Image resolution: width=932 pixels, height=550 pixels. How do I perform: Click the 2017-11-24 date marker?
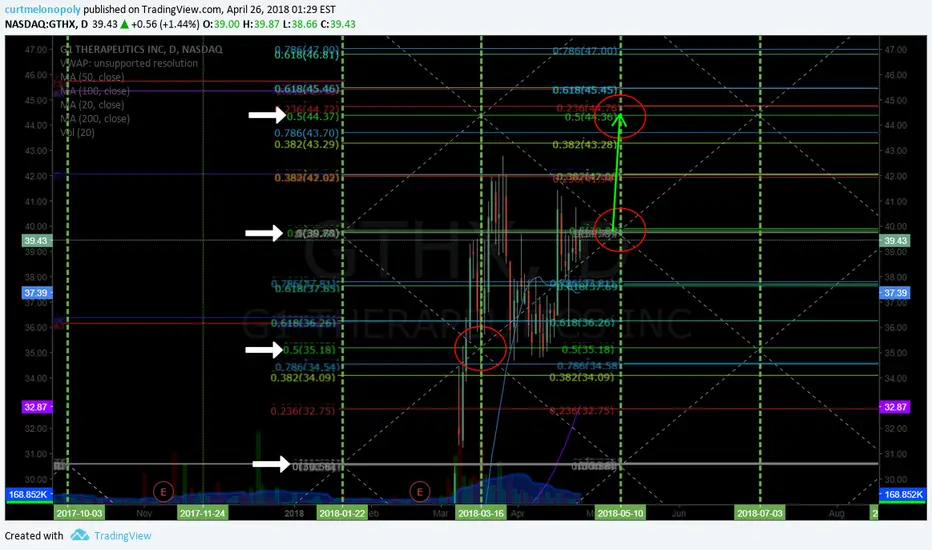click(203, 513)
